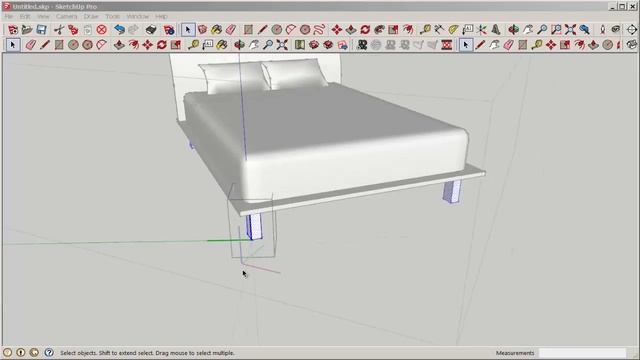Viewport: 640px width, 360px height.
Task: Click the help question mark icon
Action: tap(49, 352)
